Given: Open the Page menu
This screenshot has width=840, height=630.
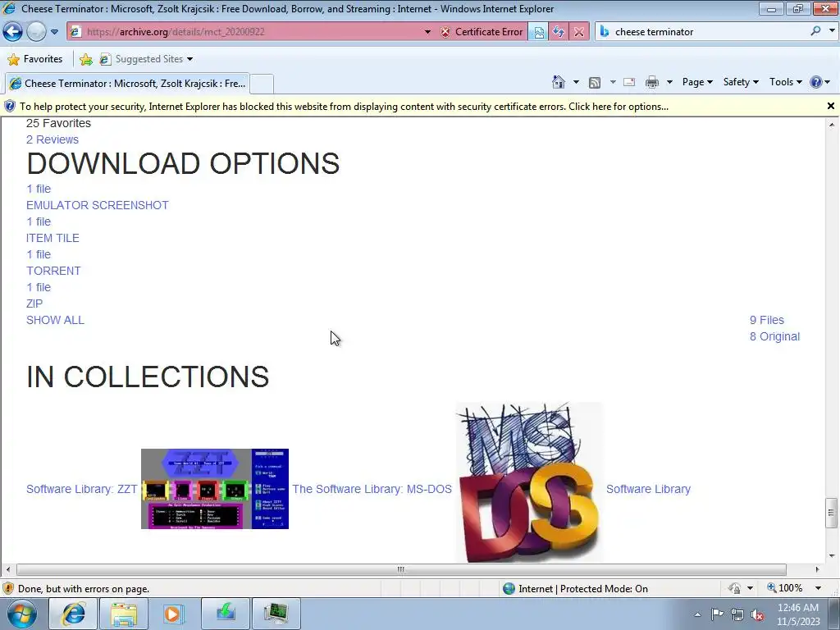Looking at the screenshot, I should (697, 82).
